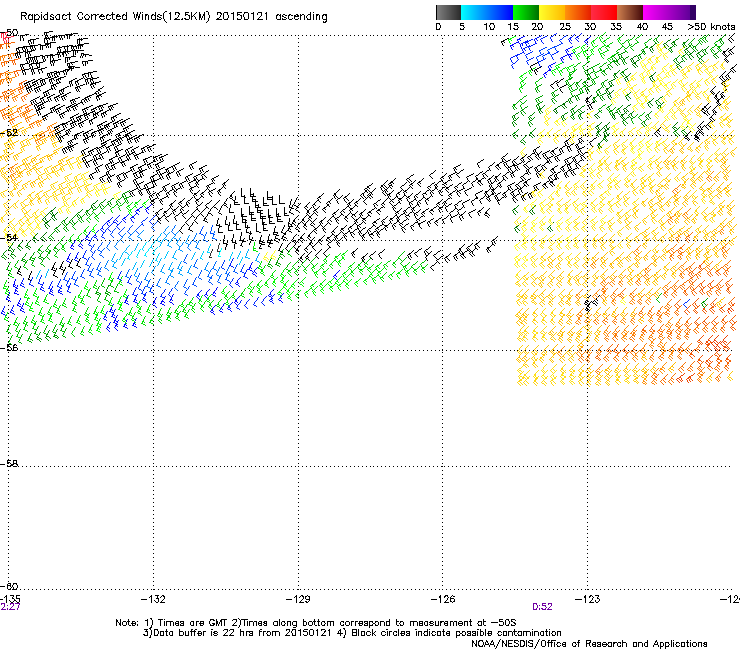Click the '-52' latitude axis label
The width and height of the screenshot is (740, 650).
coord(9,133)
